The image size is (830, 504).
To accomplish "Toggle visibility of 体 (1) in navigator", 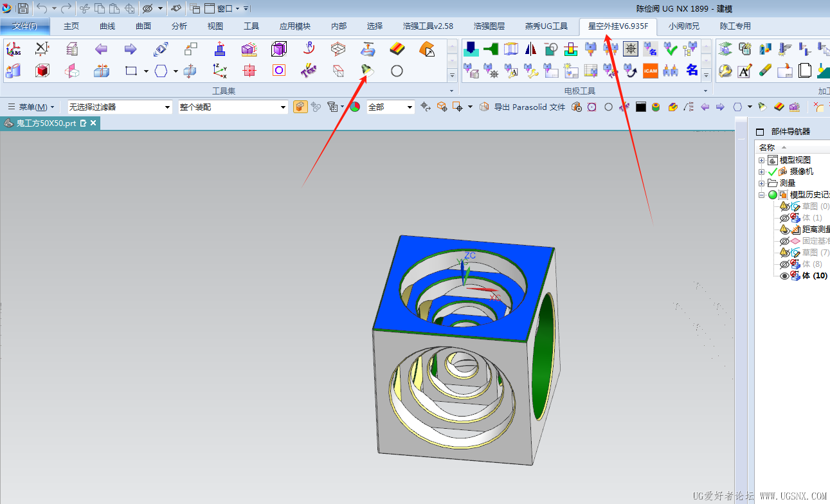I will (784, 218).
